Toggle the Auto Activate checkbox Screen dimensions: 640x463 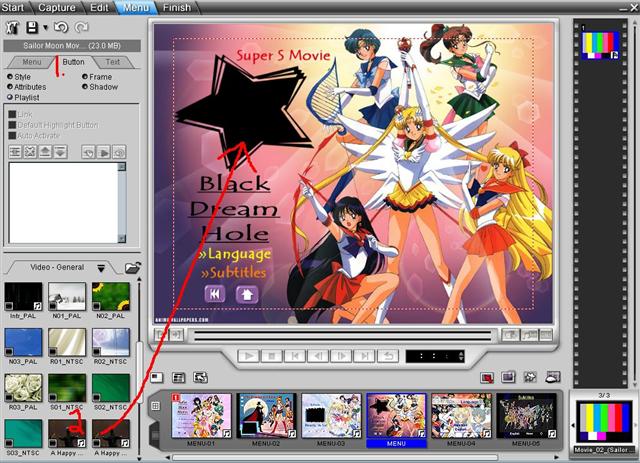pyautogui.click(x=12, y=135)
